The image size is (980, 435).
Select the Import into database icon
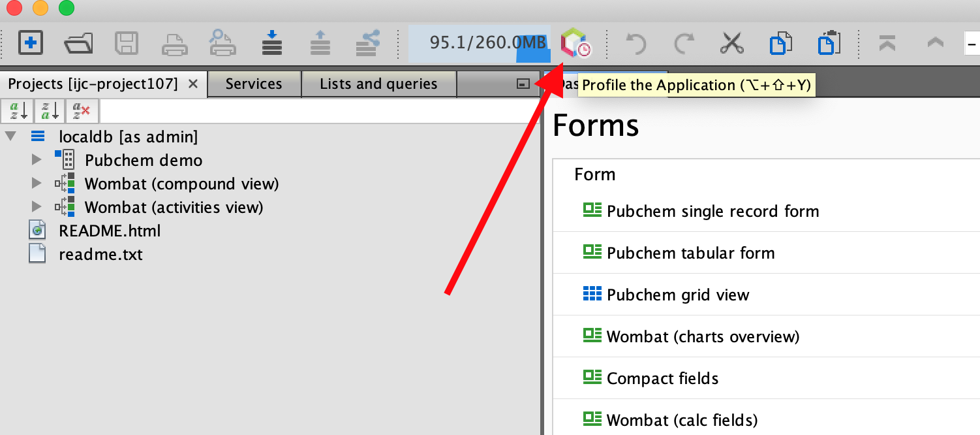[x=271, y=43]
